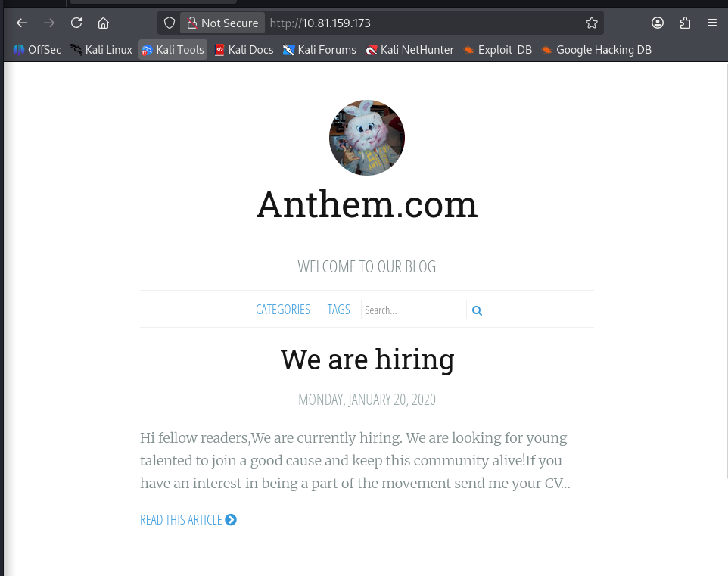Viewport: 728px width, 576px height.
Task: Click the blue search magnifier icon
Action: [x=478, y=310]
